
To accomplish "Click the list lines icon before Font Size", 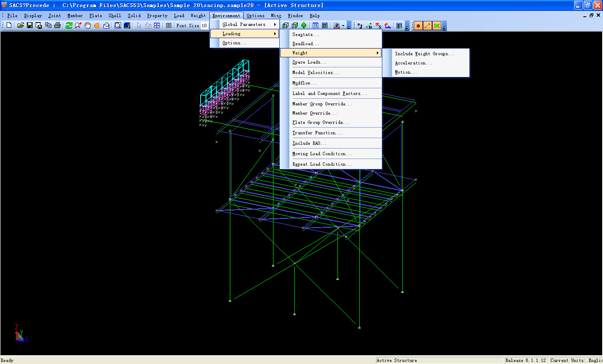I will [169, 26].
